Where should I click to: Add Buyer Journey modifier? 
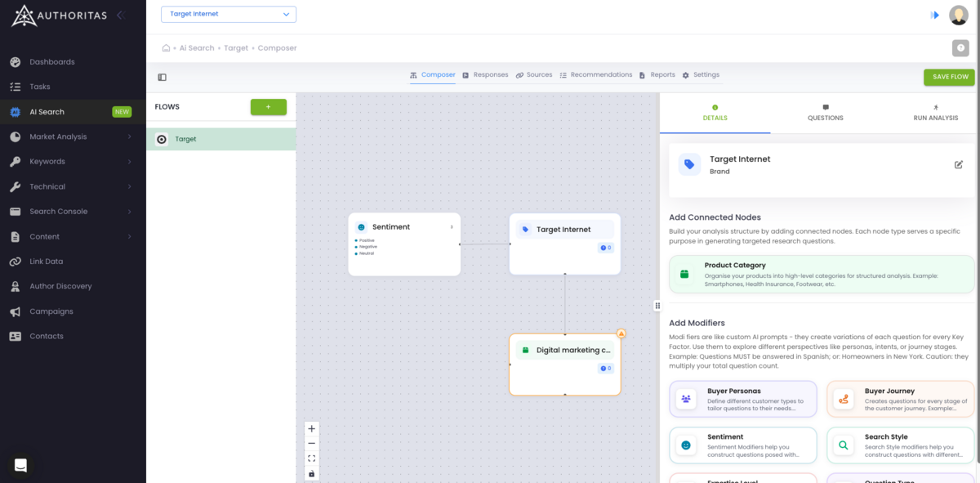pyautogui.click(x=900, y=400)
